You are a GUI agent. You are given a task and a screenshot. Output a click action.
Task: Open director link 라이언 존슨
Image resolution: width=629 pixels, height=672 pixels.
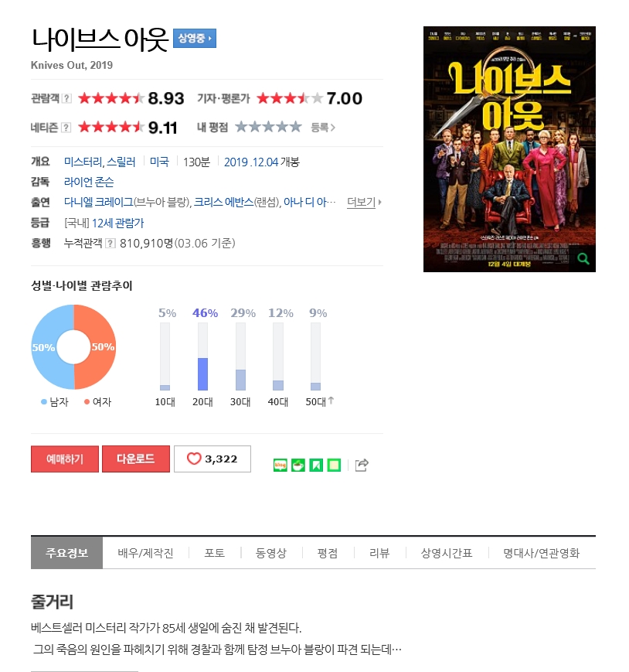(89, 182)
